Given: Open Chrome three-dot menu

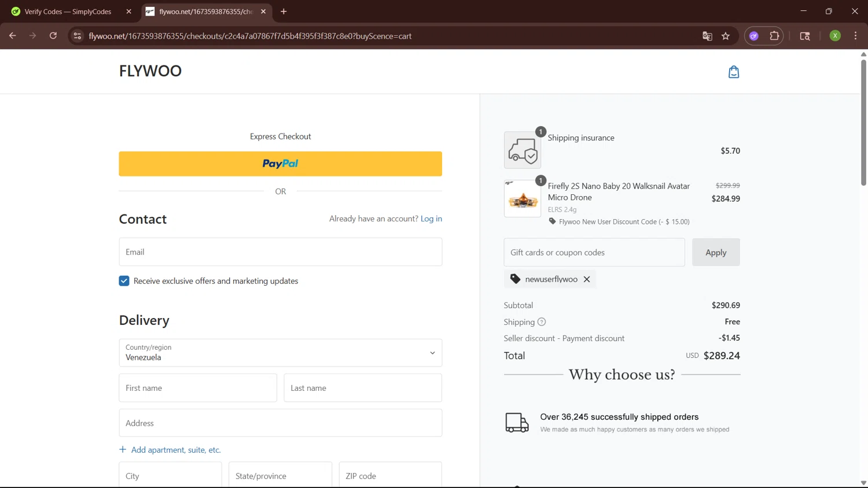Looking at the screenshot, I should [855, 36].
